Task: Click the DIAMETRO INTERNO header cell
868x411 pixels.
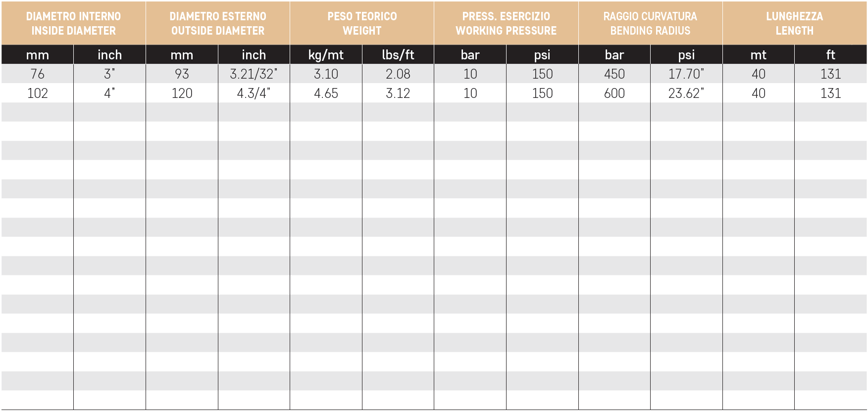Action: (73, 23)
